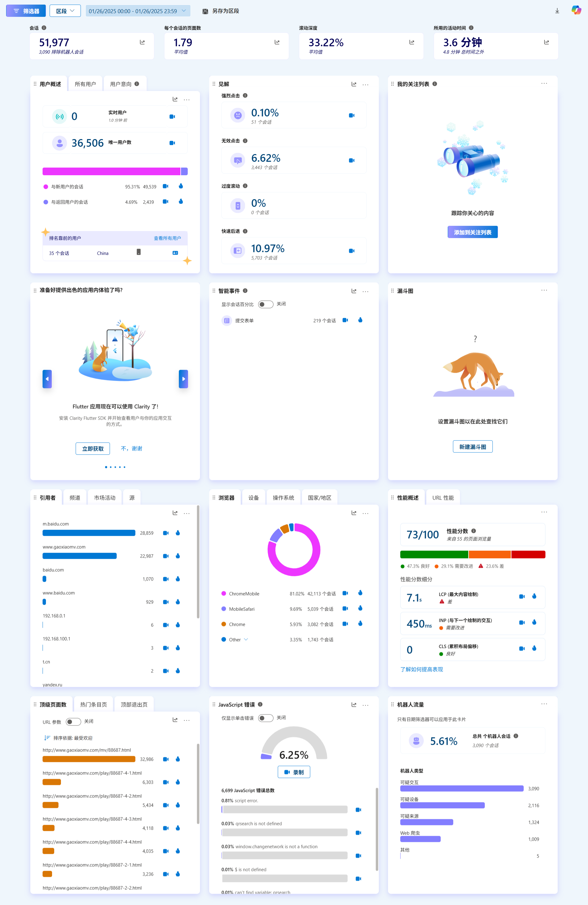The width and height of the screenshot is (588, 905).
Task: Open the view all users (查看所有用户) link
Action: pyautogui.click(x=167, y=238)
